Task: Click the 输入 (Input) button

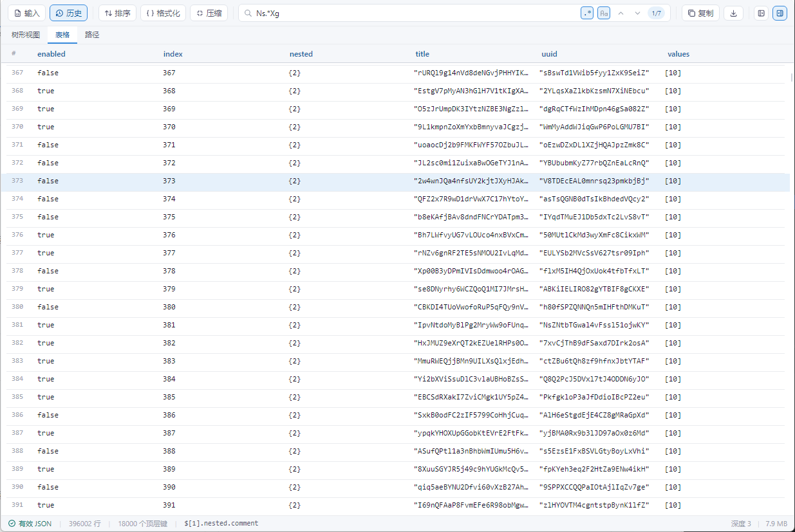Action: [x=26, y=13]
